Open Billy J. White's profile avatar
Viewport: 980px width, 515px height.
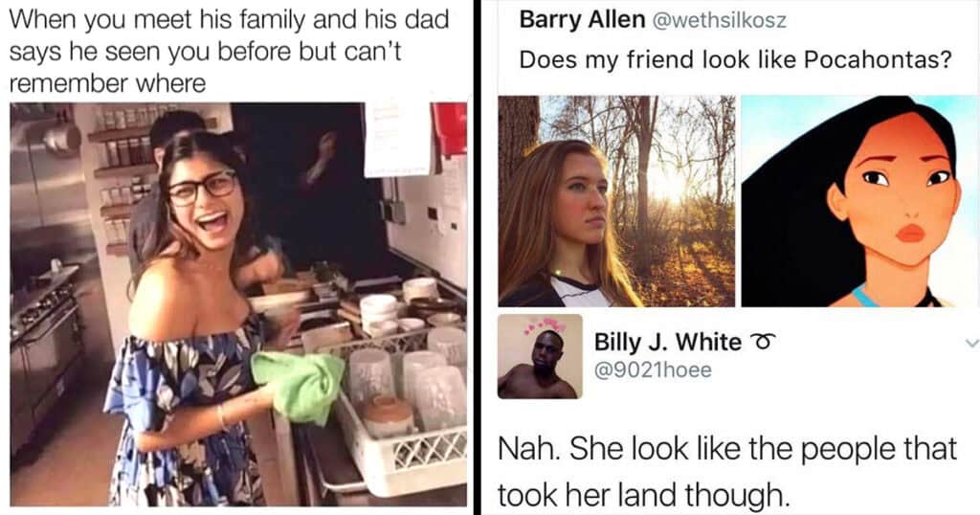(540, 356)
